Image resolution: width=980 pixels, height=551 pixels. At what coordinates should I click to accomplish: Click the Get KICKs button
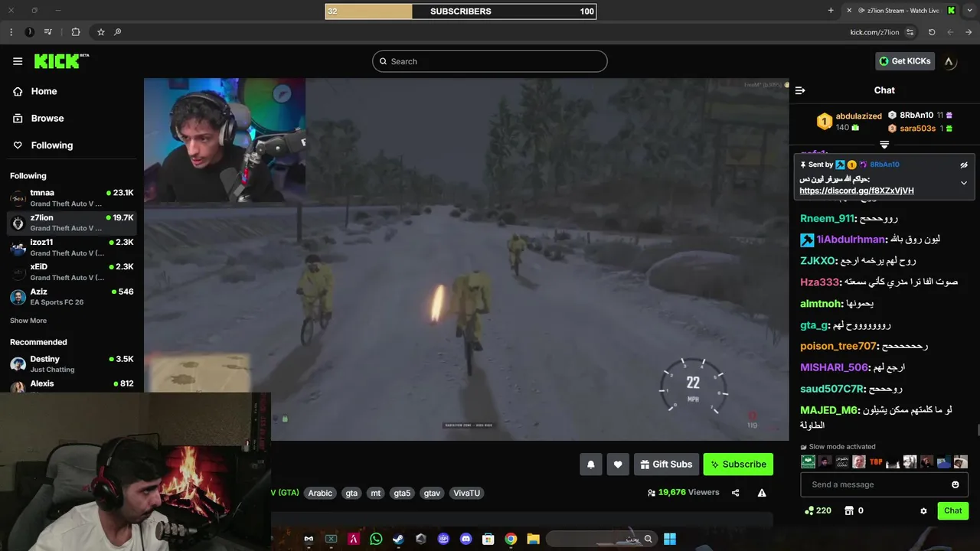(905, 61)
